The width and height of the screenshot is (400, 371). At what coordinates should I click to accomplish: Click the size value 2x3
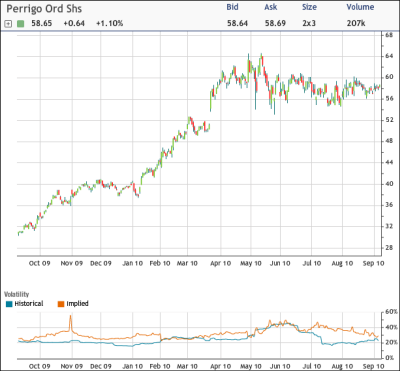[x=310, y=23]
